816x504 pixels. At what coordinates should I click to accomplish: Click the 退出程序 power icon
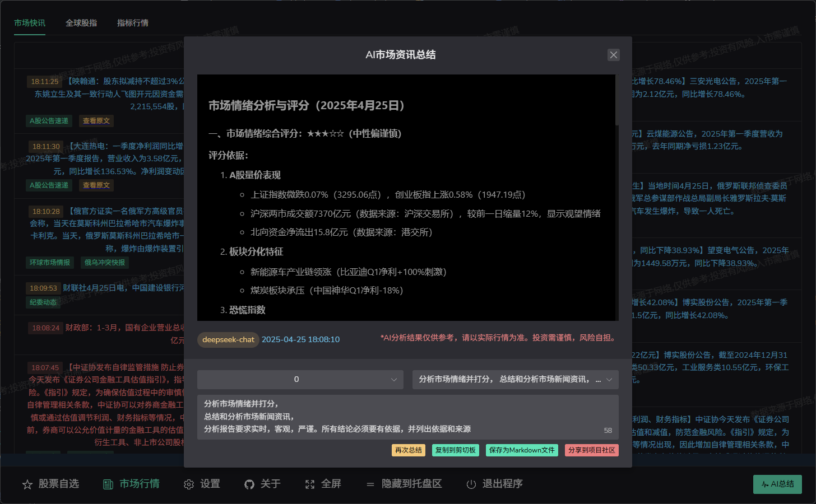point(471,484)
